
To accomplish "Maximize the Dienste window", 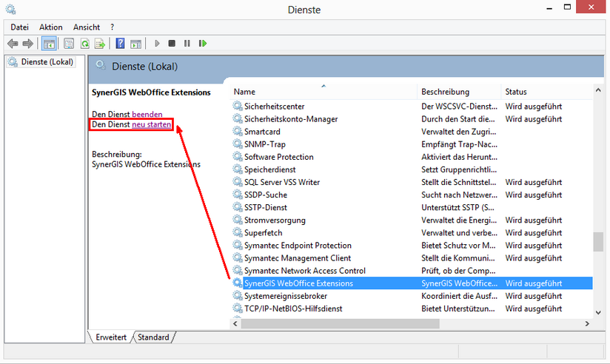I will coord(567,7).
